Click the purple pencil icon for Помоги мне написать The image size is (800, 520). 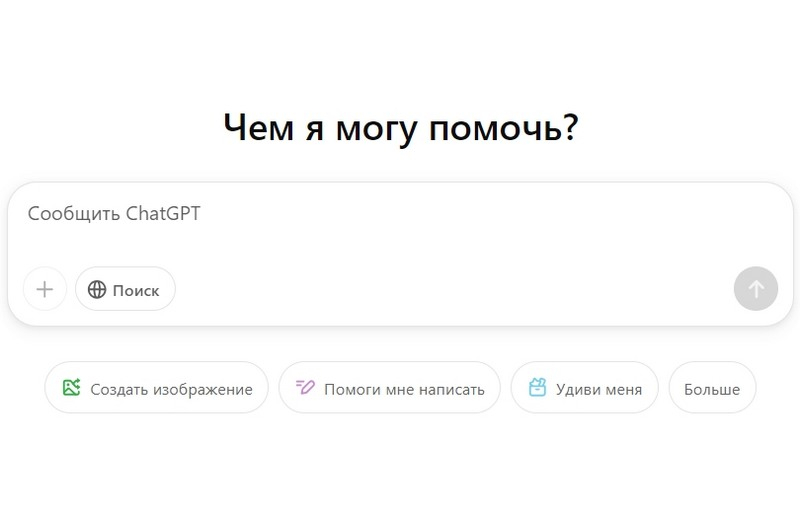tap(305, 388)
